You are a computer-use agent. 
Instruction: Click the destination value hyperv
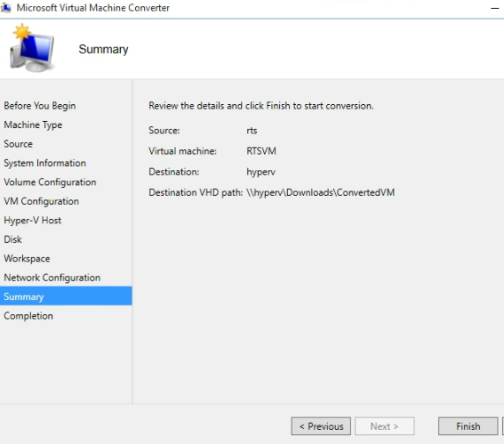coord(260,172)
